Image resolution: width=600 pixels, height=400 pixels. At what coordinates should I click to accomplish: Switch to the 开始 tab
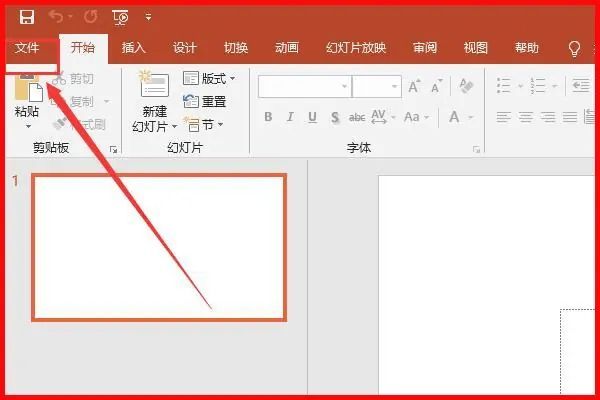(83, 48)
